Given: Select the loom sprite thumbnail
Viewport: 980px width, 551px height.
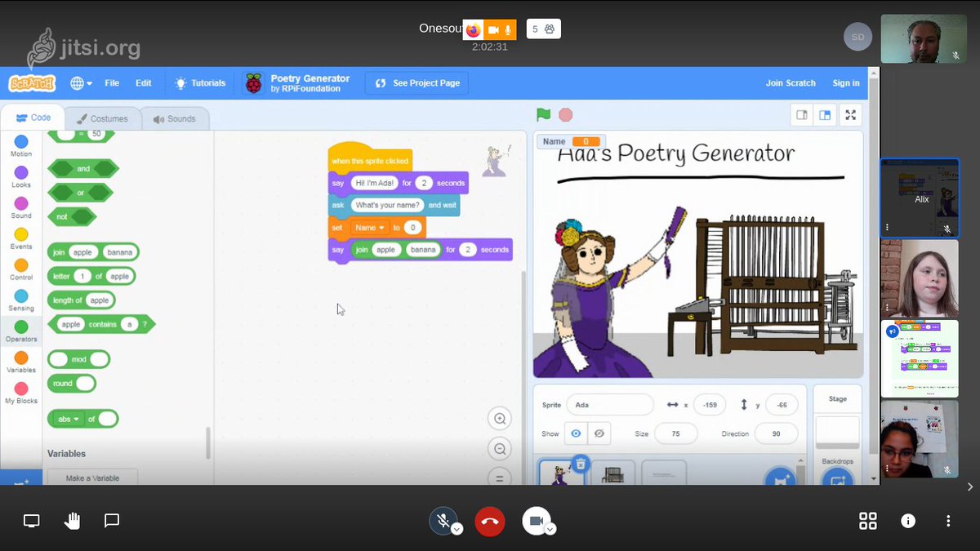Looking at the screenshot, I should (613, 473).
